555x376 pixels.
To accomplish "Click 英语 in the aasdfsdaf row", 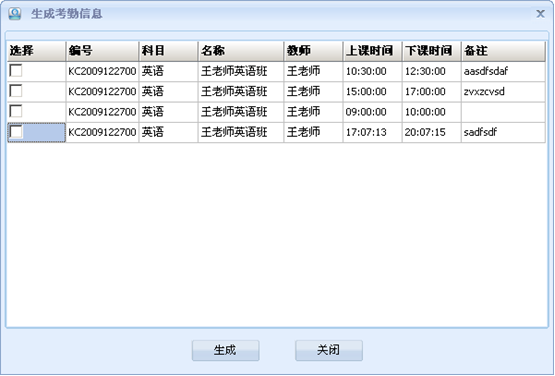I will pyautogui.click(x=168, y=72).
